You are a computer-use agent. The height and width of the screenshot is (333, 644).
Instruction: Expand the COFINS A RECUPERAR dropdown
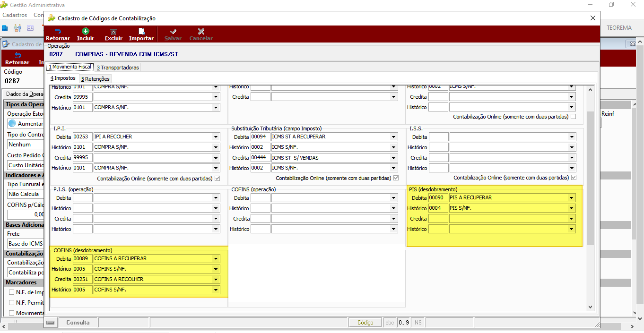pos(216,259)
